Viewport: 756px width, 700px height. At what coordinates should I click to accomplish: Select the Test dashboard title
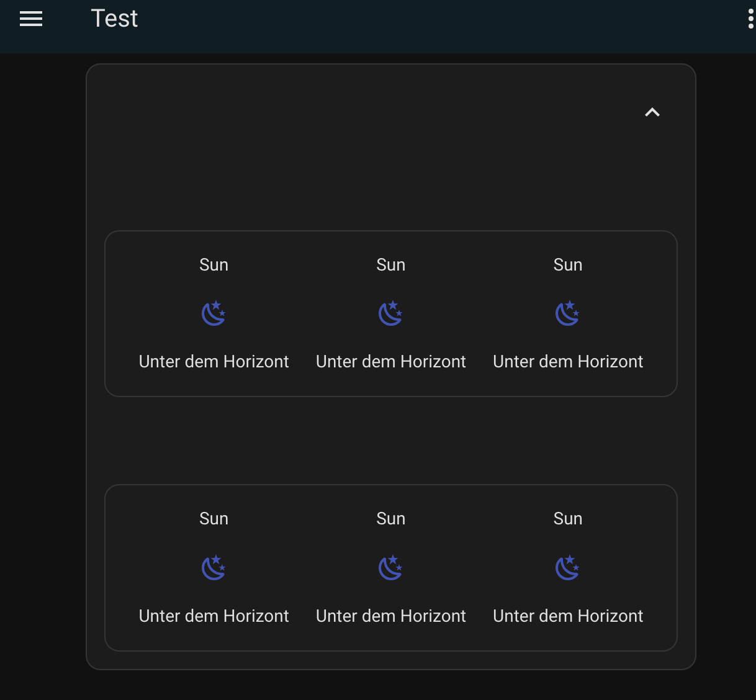tap(114, 19)
